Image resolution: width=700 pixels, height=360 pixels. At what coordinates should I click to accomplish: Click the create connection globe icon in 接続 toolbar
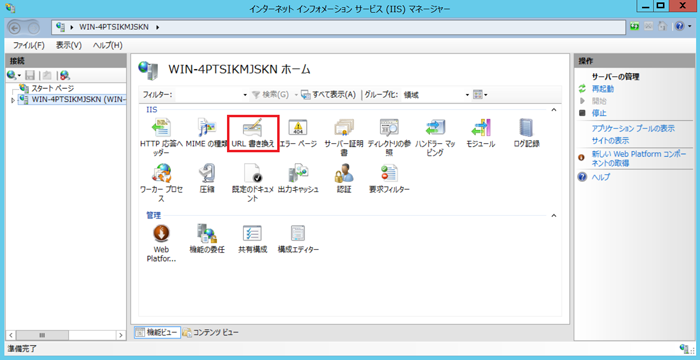pyautogui.click(x=12, y=75)
